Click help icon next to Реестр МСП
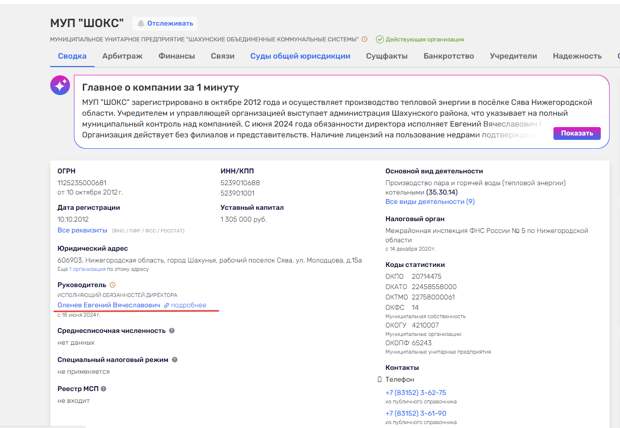Image resolution: width=620 pixels, height=428 pixels. pyautogui.click(x=103, y=388)
